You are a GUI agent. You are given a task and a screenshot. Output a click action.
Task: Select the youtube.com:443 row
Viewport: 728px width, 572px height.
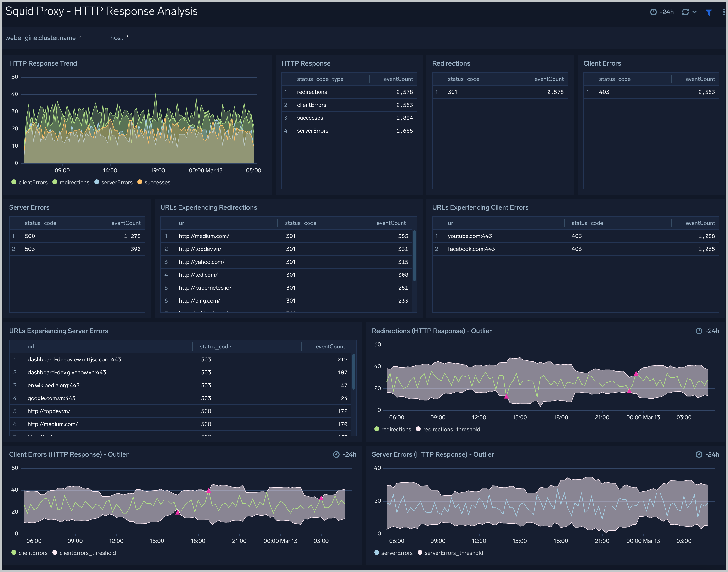tap(575, 236)
